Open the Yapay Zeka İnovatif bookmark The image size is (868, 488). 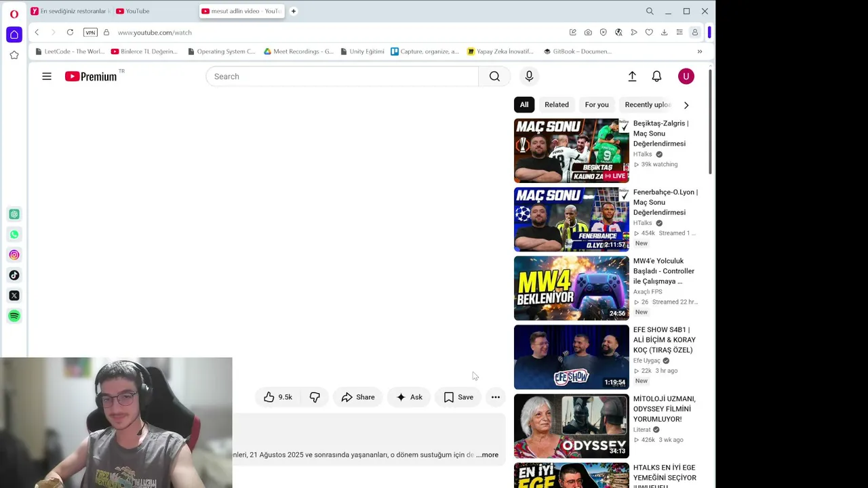tap(500, 52)
